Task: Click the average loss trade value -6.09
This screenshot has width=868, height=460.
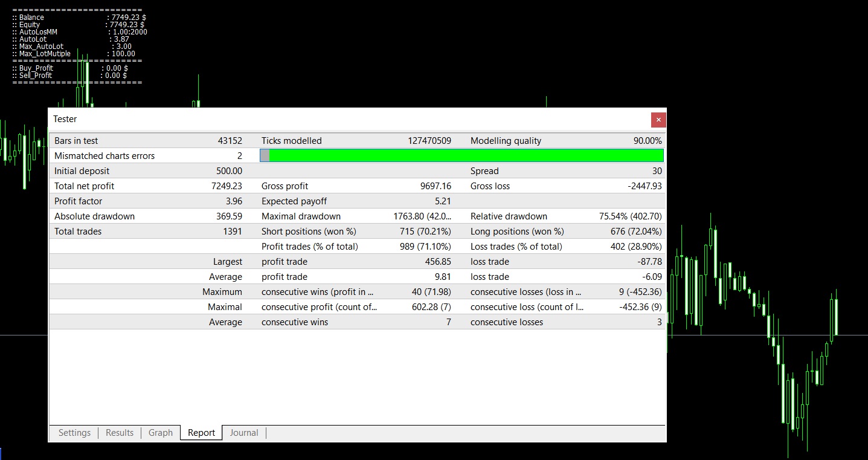Action: click(x=652, y=277)
